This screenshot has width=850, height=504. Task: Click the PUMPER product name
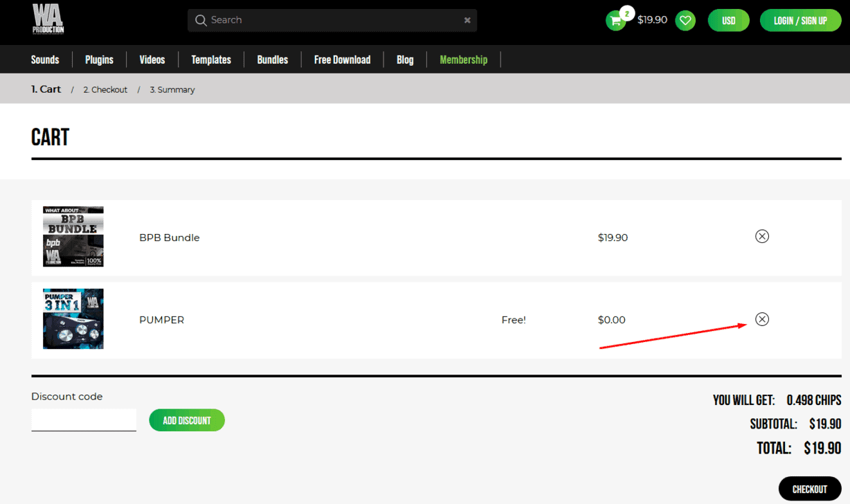click(162, 320)
